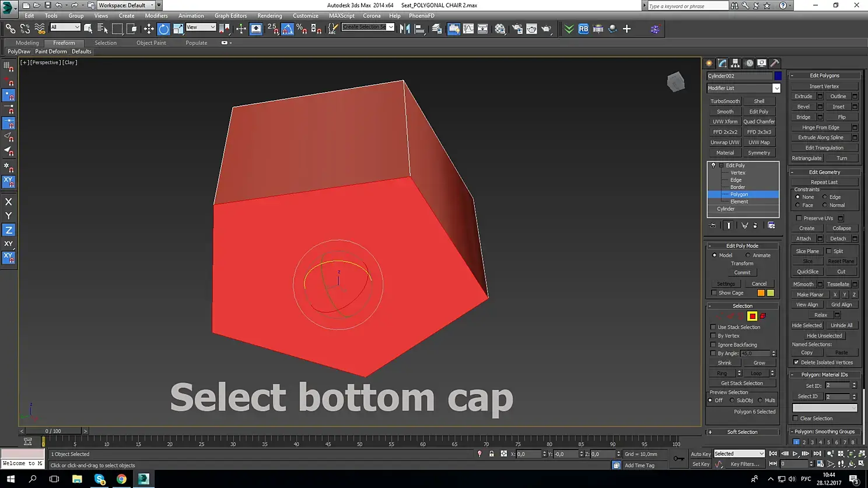
Task: Open the Rendering menu
Action: pyautogui.click(x=269, y=16)
